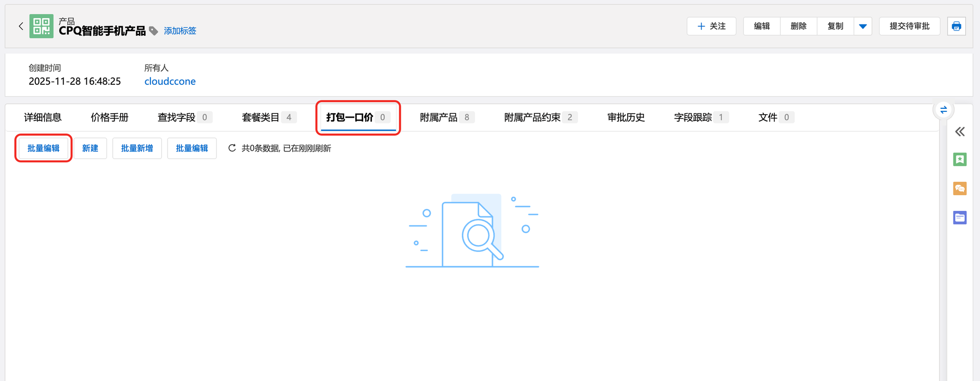Collapse sidebar with double chevron icon

click(x=959, y=131)
